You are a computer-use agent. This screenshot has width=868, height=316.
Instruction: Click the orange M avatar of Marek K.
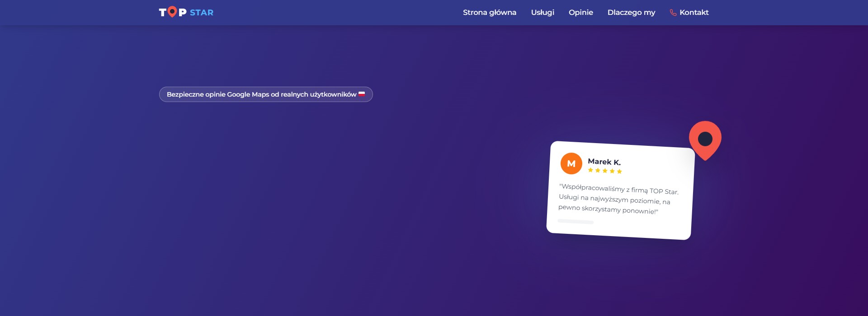(571, 163)
